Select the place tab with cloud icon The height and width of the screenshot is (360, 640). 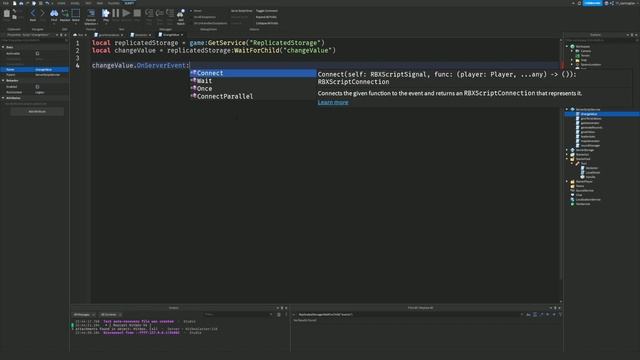click(80, 35)
